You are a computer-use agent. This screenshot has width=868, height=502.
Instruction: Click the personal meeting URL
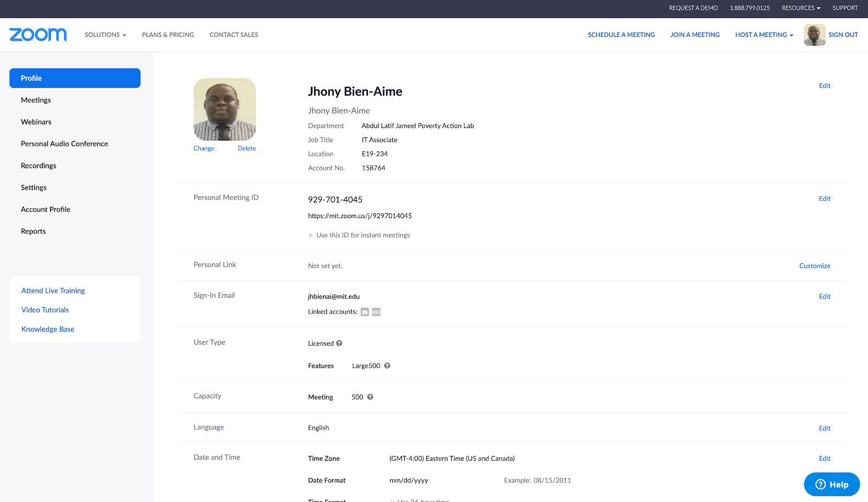[x=360, y=216]
